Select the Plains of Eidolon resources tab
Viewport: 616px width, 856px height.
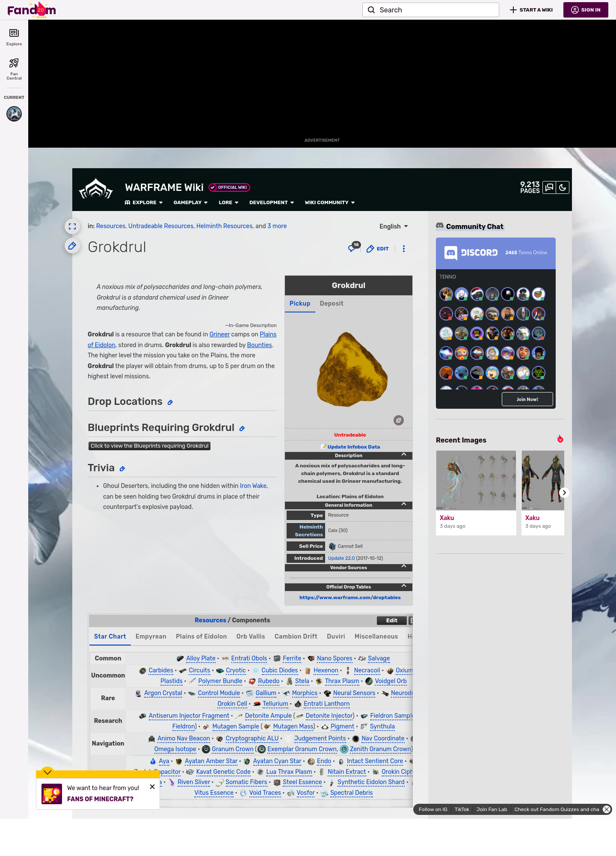201,636
